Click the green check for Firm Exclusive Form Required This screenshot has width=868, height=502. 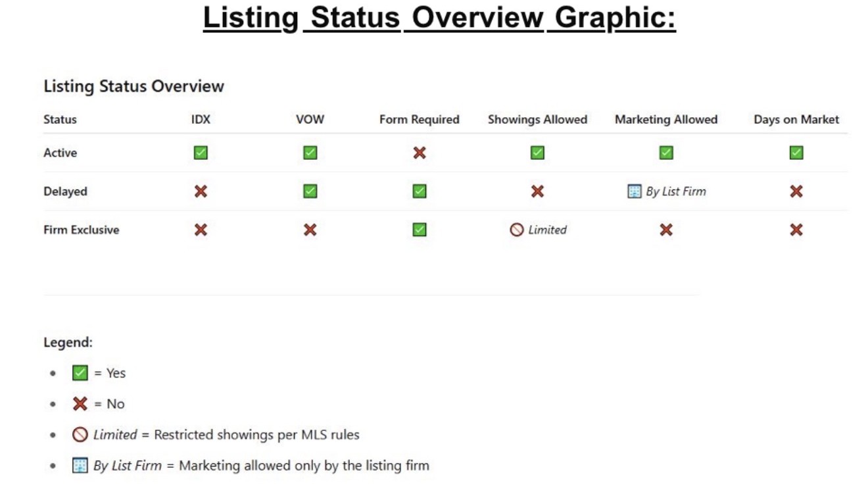point(420,230)
